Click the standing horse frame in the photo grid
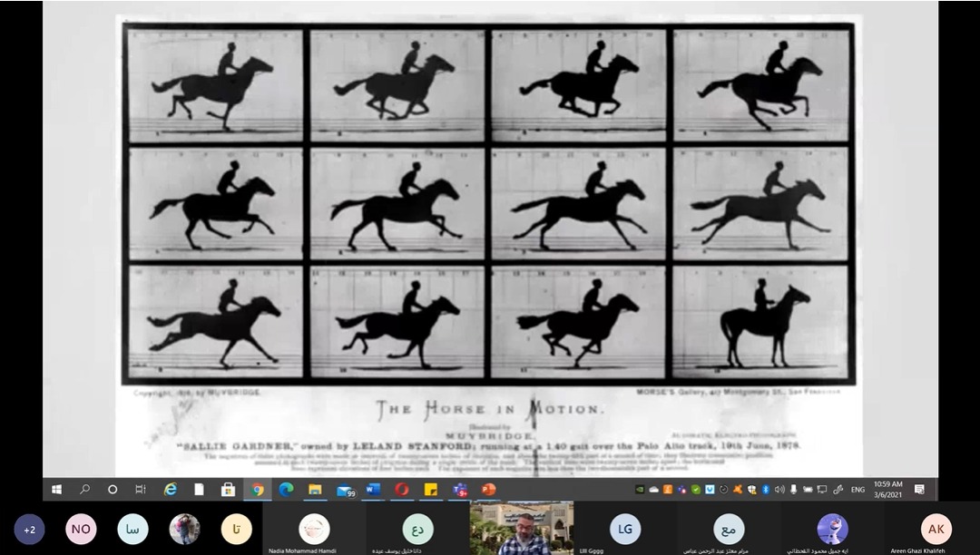980x555 pixels. click(x=760, y=322)
